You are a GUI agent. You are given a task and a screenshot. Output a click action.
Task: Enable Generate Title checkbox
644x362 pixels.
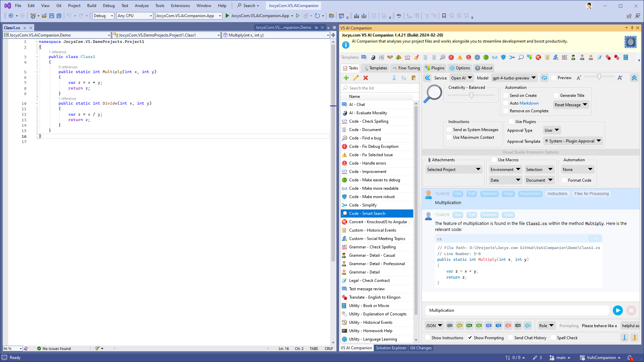click(556, 96)
